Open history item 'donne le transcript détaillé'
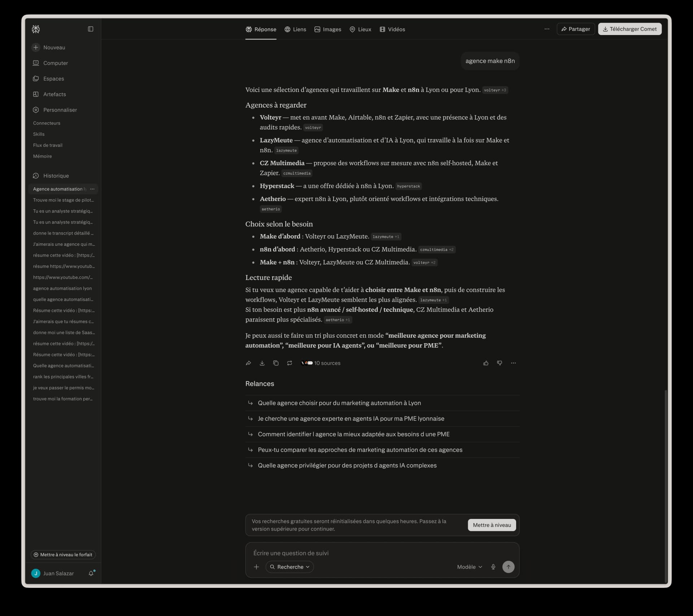 (x=63, y=233)
